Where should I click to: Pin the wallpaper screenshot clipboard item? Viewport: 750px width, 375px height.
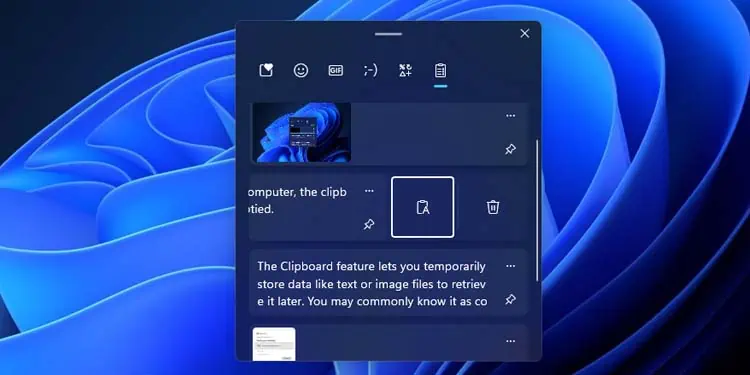[511, 149]
